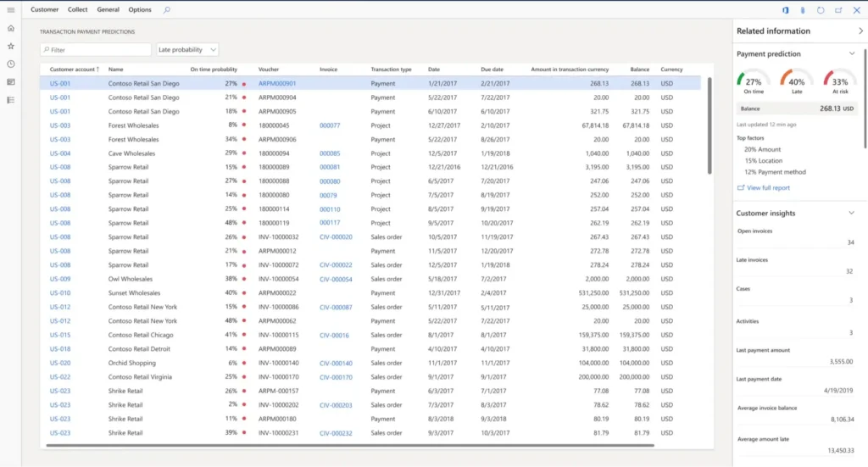Viewport: 868px width, 467px height.
Task: Open the General menu
Action: (108, 9)
